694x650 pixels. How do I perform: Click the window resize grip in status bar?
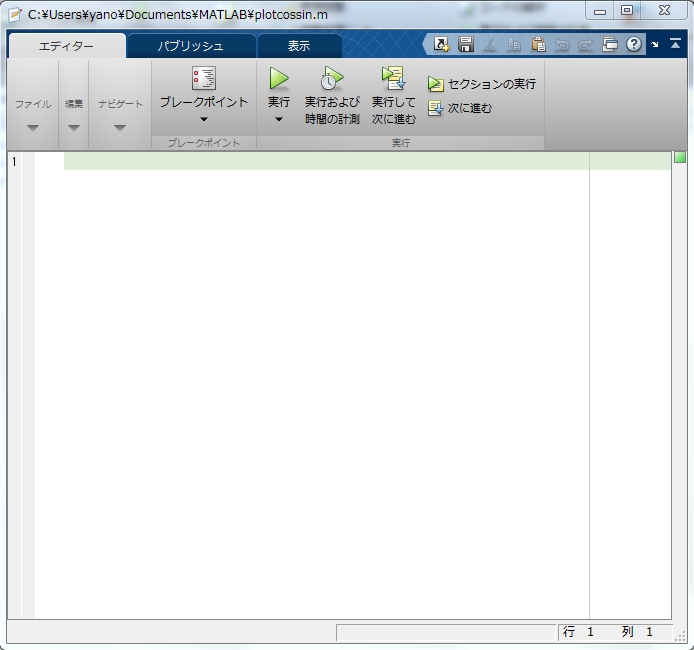[679, 636]
